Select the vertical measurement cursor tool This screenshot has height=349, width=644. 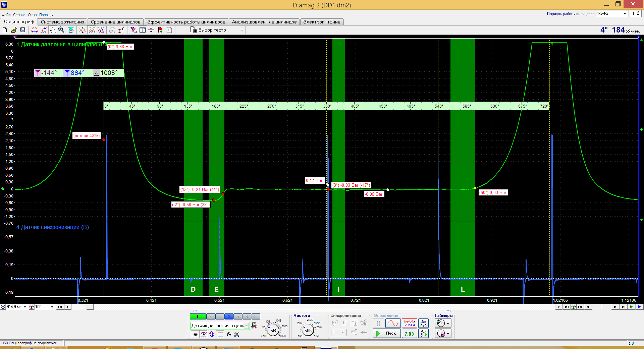pos(44,30)
